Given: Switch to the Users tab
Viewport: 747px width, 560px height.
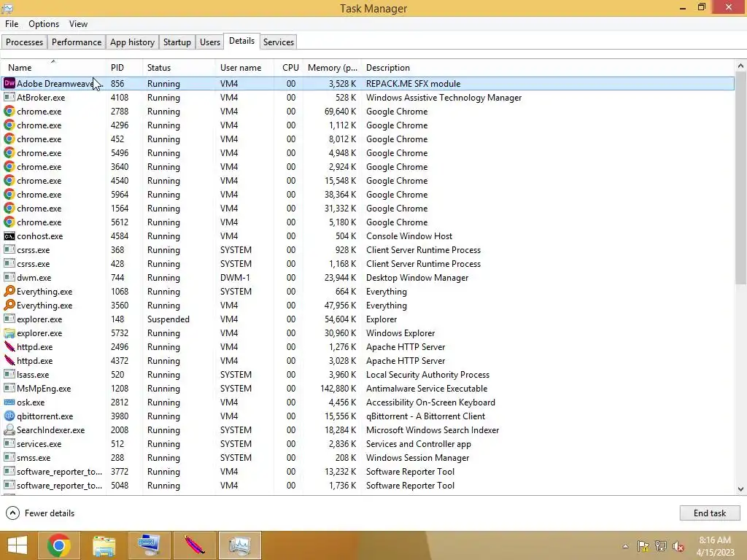Looking at the screenshot, I should (209, 42).
